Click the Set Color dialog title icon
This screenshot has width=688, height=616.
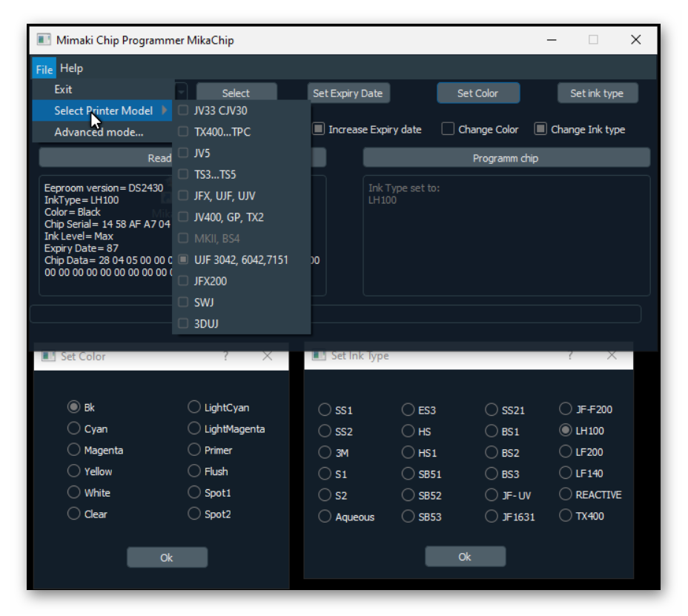coord(48,356)
